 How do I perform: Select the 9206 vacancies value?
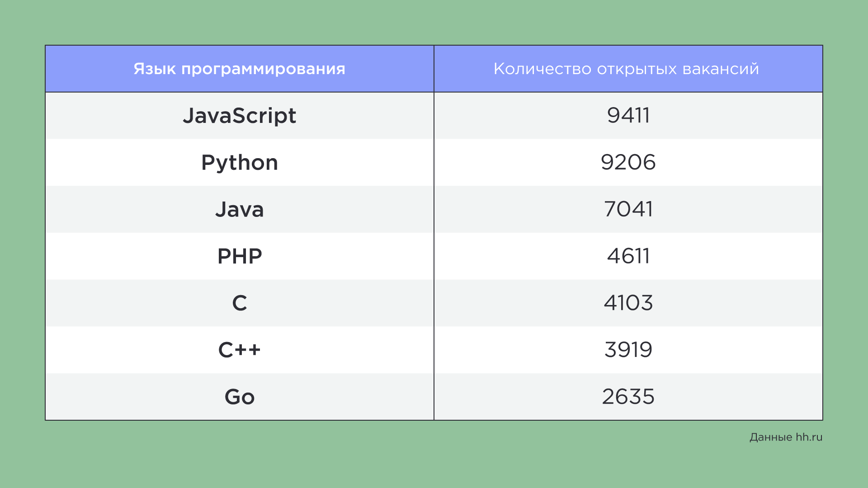coord(628,163)
